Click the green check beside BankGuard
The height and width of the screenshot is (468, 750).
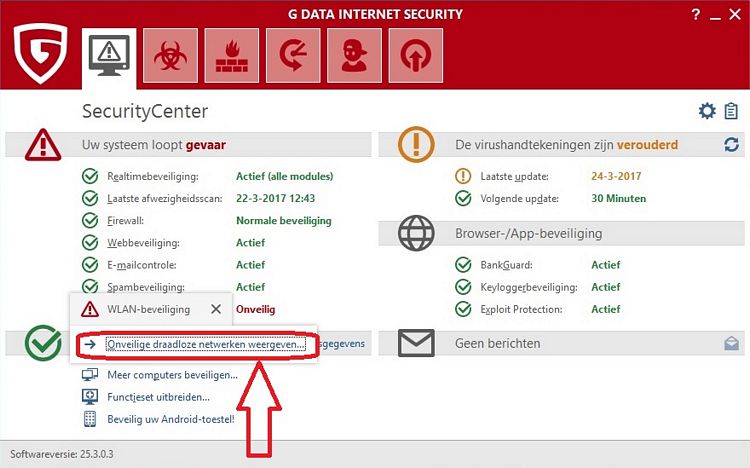click(x=463, y=265)
